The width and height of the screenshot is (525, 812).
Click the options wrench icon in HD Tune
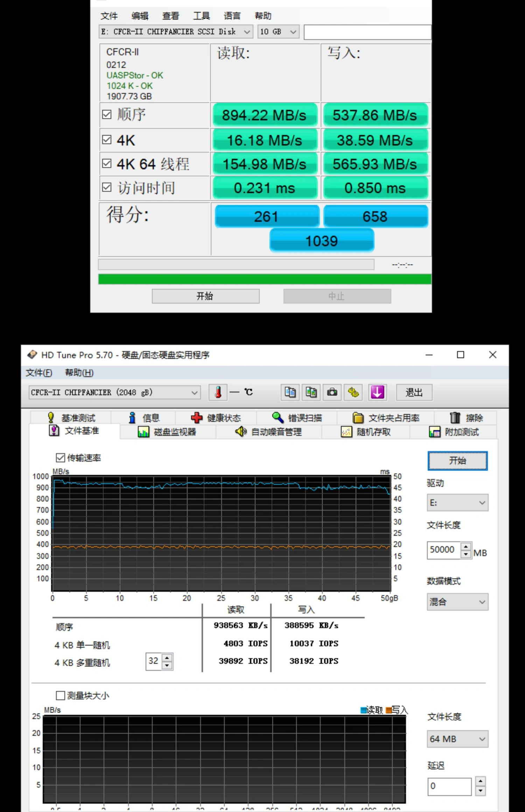[353, 392]
